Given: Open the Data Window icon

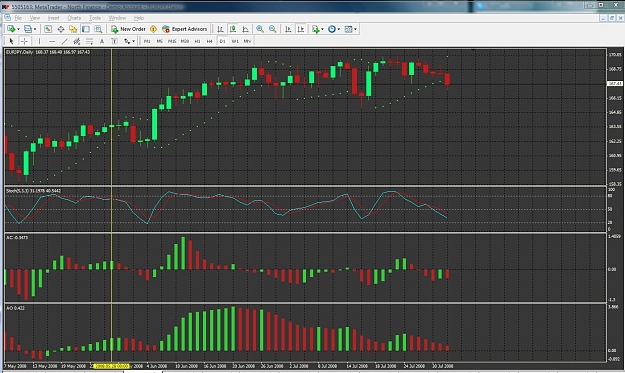Looking at the screenshot, I should 61,29.
